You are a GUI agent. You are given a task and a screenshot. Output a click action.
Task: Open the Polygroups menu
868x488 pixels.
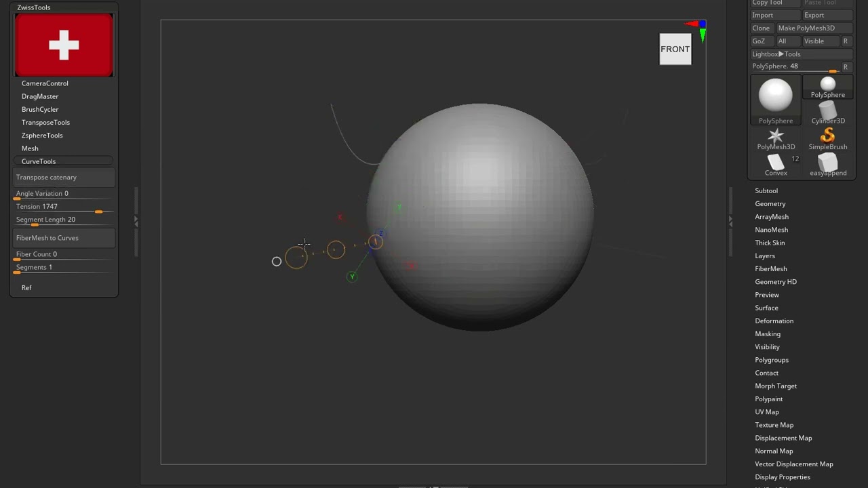click(772, 360)
